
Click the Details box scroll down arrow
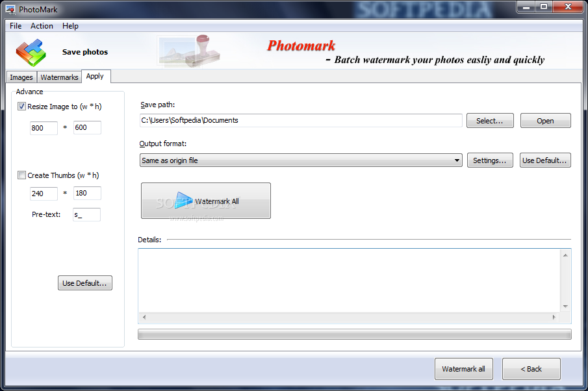click(x=565, y=307)
